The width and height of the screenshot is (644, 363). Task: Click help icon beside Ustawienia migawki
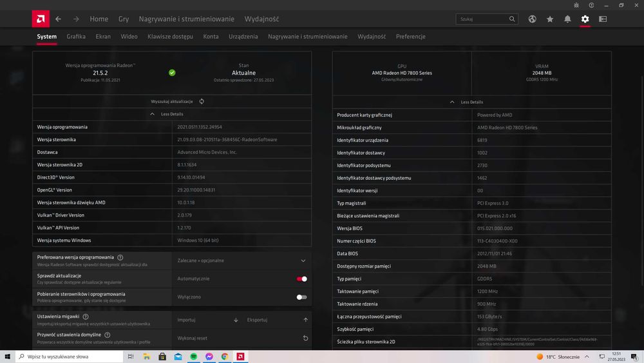click(86, 317)
